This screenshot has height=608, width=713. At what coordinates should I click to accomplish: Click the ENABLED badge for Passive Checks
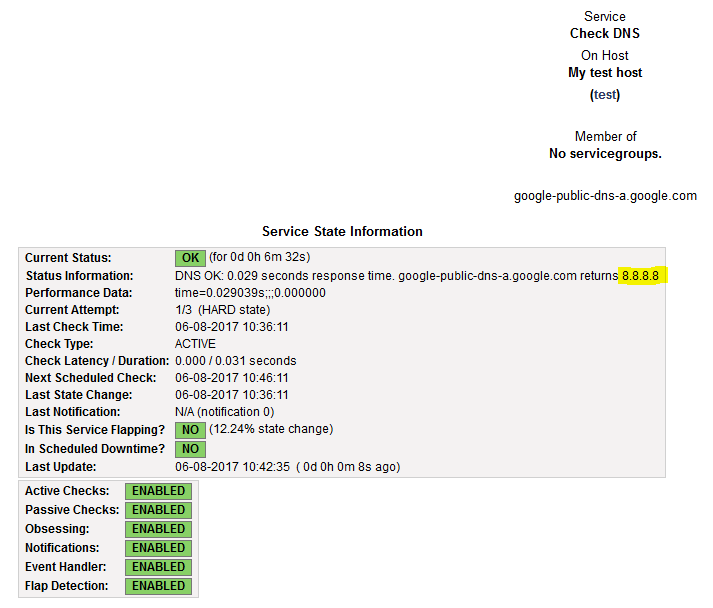pyautogui.click(x=159, y=510)
